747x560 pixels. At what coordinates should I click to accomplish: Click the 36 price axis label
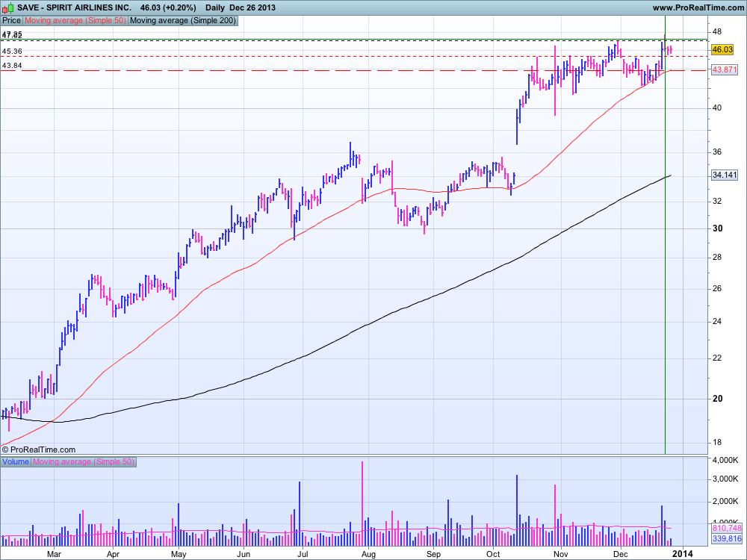[x=716, y=152]
